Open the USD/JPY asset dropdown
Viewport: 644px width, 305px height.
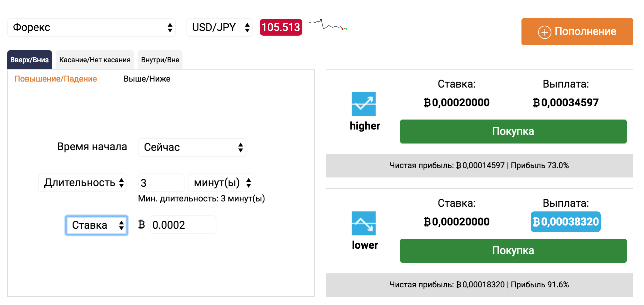(x=220, y=28)
